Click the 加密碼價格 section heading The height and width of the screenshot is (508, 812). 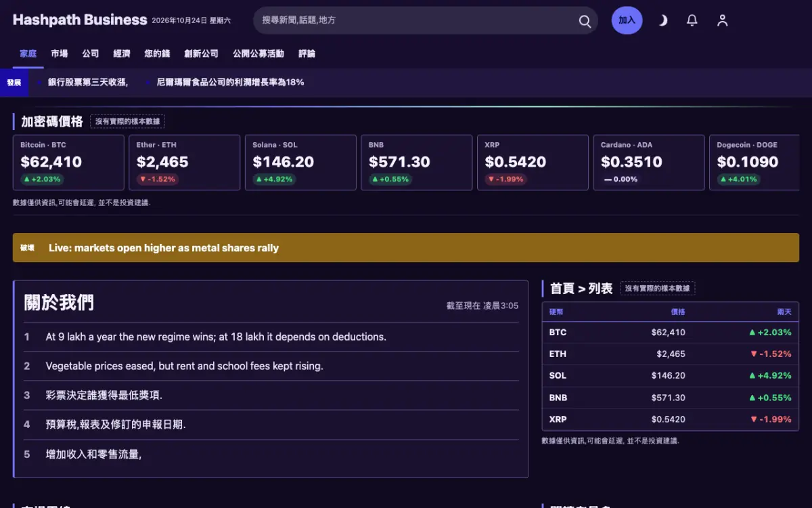[x=52, y=121]
